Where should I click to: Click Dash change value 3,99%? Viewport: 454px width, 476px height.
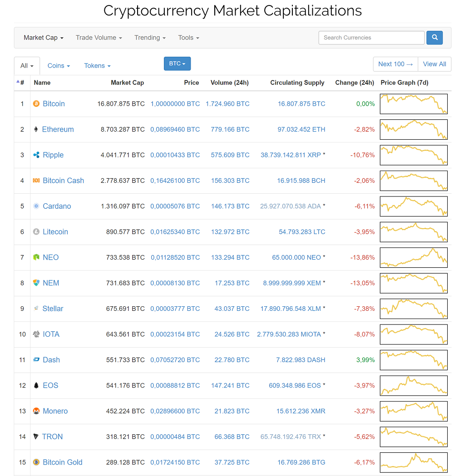point(365,360)
